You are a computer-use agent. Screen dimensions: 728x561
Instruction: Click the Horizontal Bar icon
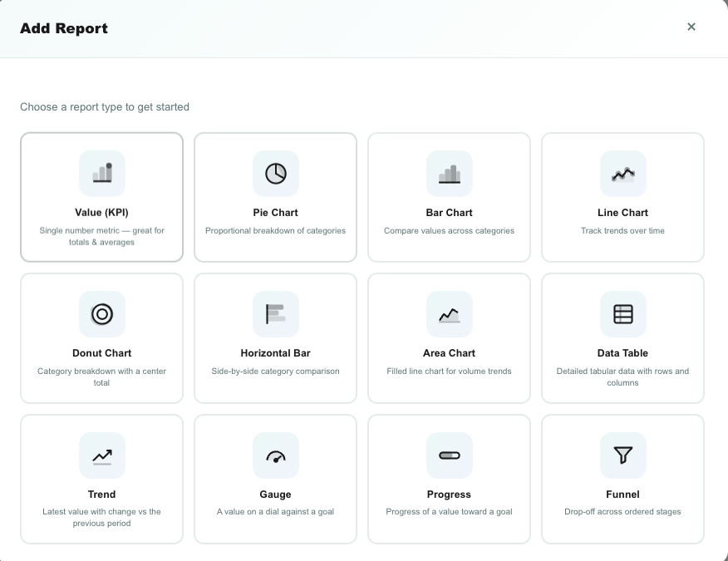click(x=275, y=314)
